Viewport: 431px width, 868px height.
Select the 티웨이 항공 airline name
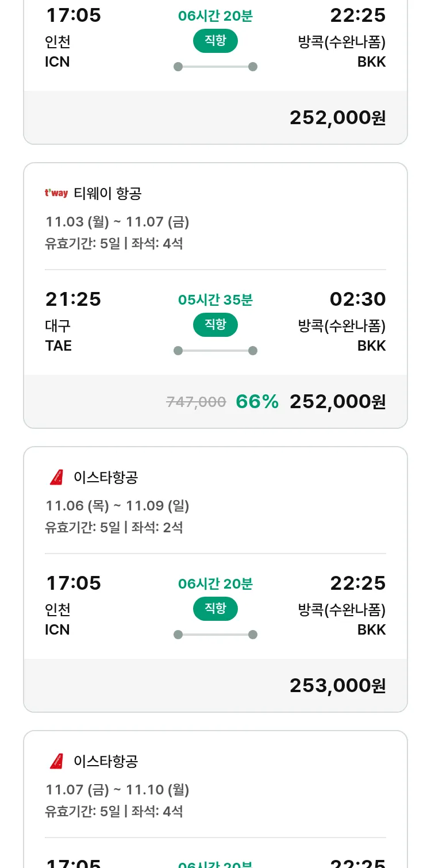tap(107, 194)
